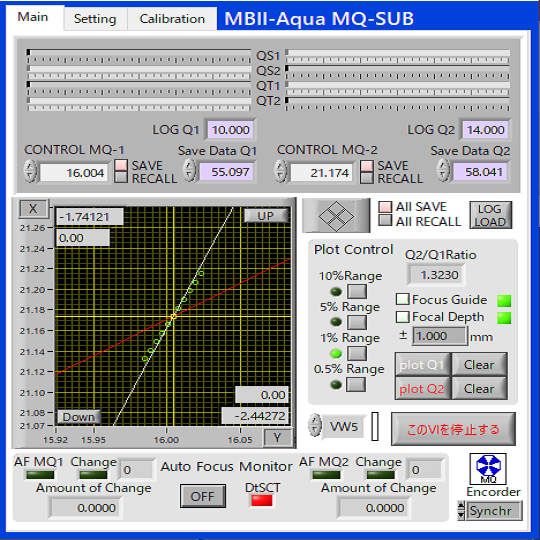The width and height of the screenshot is (540, 540).
Task: Enable the Focus Guide checkbox
Action: coord(403,300)
